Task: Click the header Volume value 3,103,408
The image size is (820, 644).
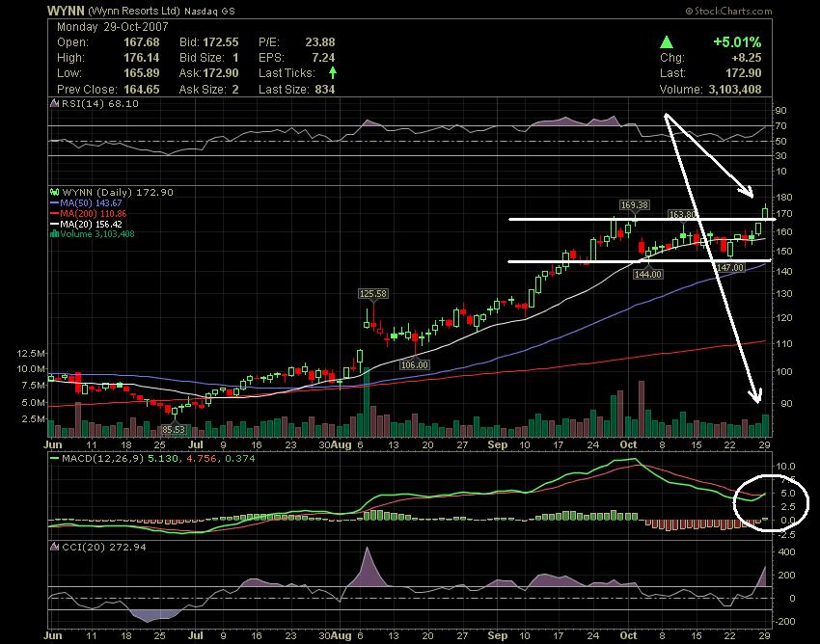Action: pos(735,90)
